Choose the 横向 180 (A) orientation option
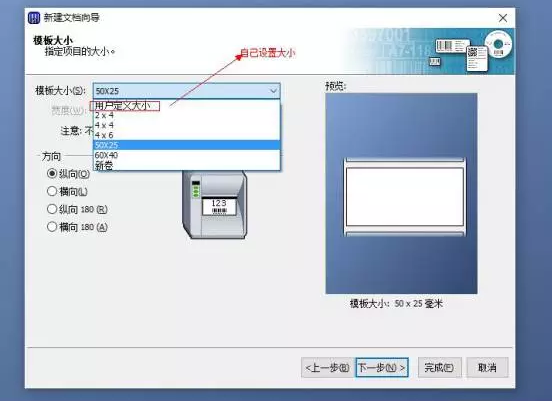This screenshot has height=401, width=552. 52,227
